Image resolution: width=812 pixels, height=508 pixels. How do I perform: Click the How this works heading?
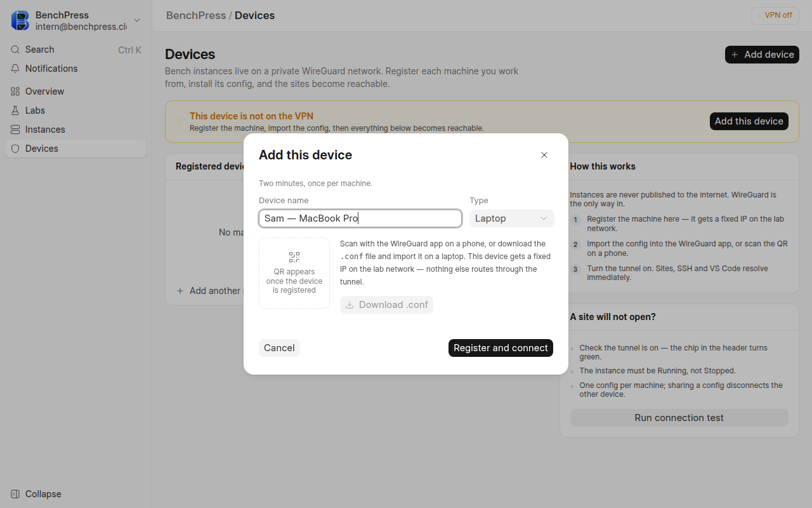[603, 166]
